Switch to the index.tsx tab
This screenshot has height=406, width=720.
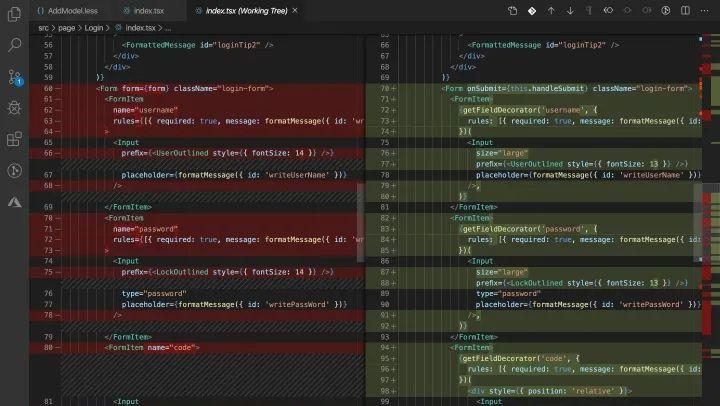point(144,11)
